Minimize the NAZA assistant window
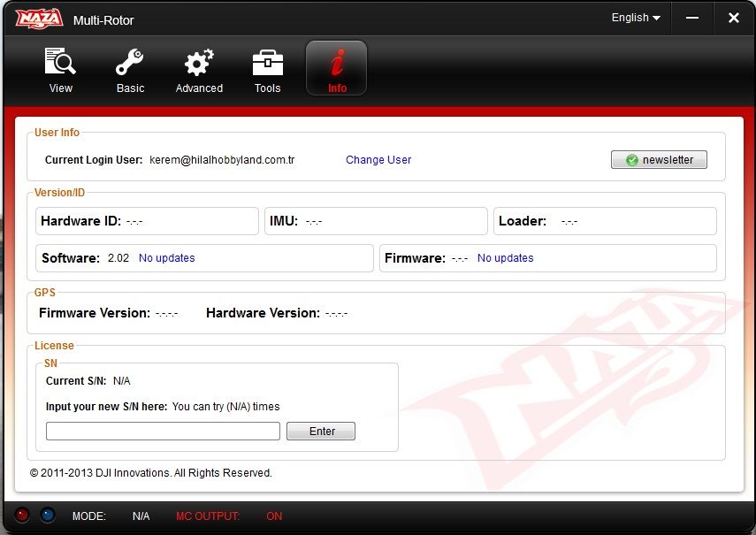The width and height of the screenshot is (756, 535). (692, 18)
